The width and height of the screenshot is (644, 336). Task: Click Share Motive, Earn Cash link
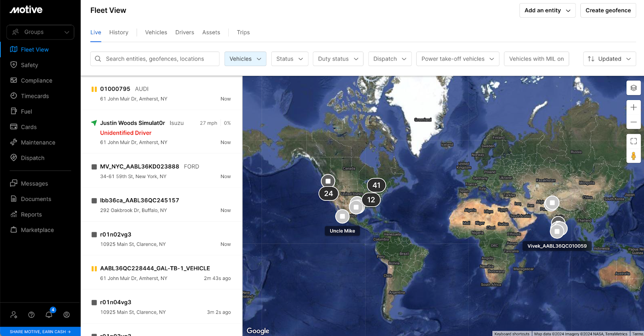(40, 332)
